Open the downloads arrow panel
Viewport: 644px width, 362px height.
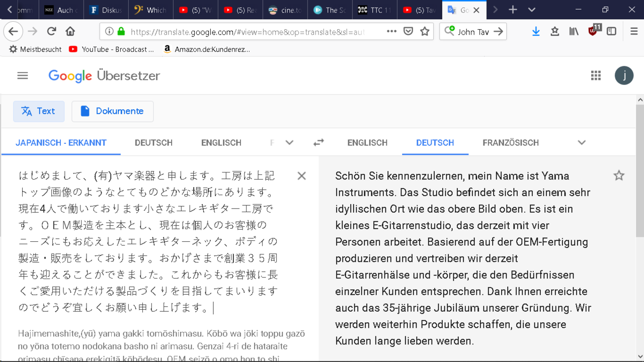[x=536, y=31]
